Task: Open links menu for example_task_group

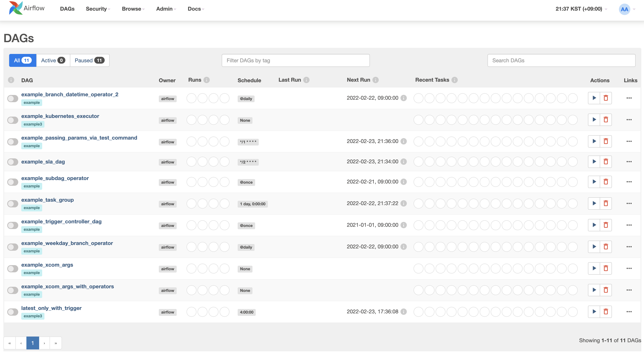Action: 629,203
